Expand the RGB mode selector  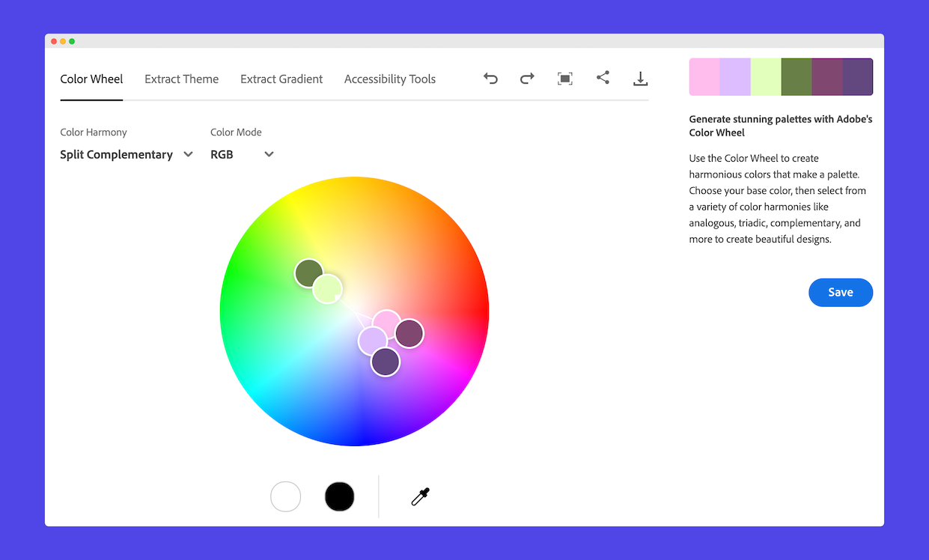267,154
